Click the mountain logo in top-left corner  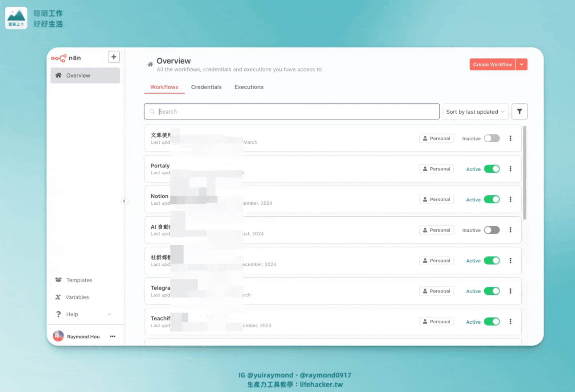click(16, 18)
